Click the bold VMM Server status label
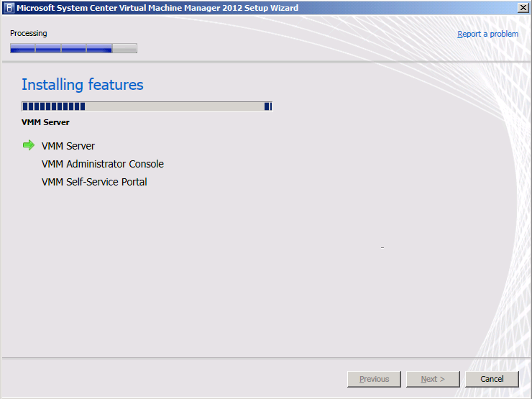 tap(45, 122)
